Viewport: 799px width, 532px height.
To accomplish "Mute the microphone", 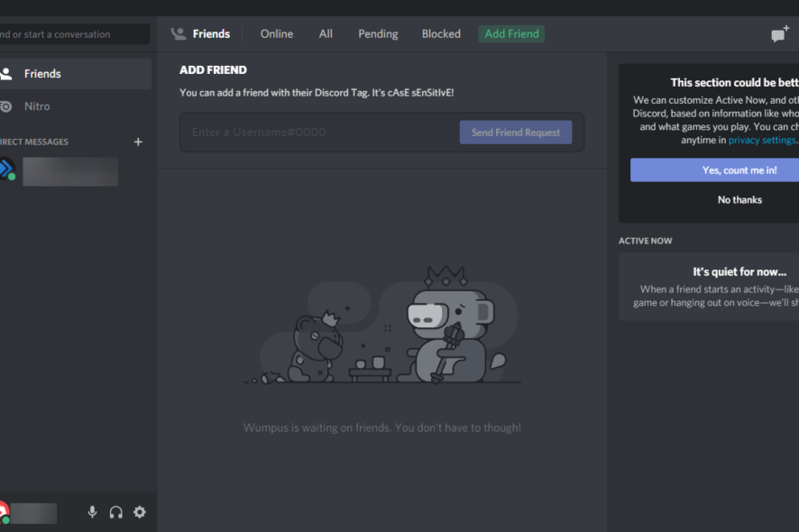I will click(92, 512).
